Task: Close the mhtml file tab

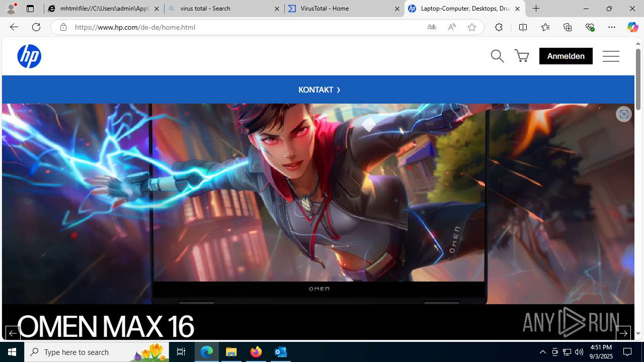Action: point(156,9)
